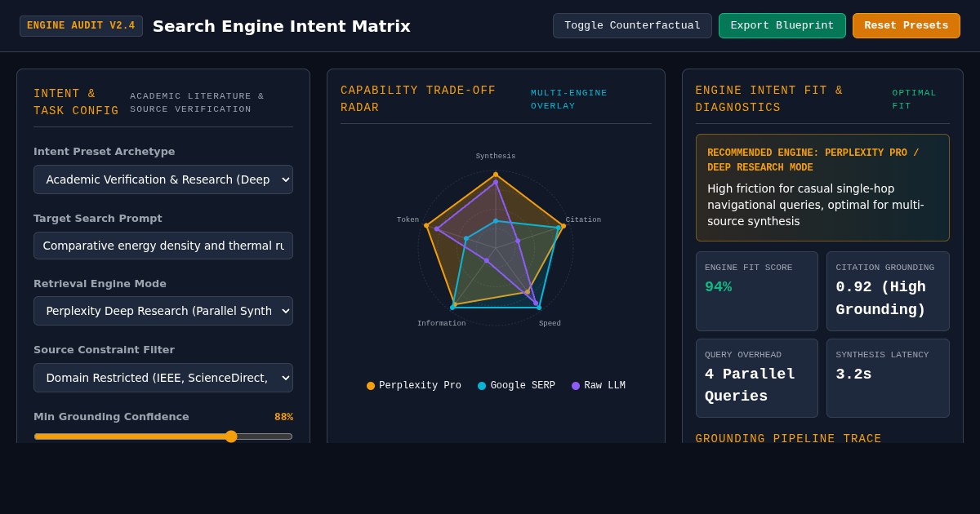Adjust Min Grounding Confidence slider
Image resolution: width=980 pixels, height=514 pixels.
tap(163, 436)
